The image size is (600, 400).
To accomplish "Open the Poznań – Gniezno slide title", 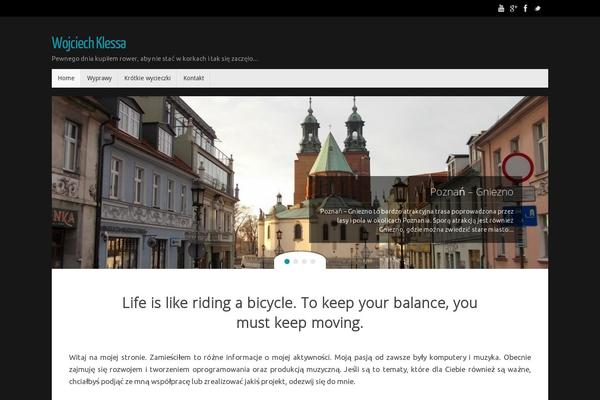I will click(471, 192).
